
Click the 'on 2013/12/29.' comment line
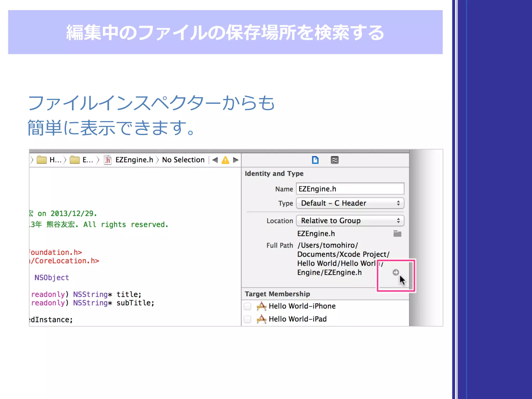(x=63, y=214)
